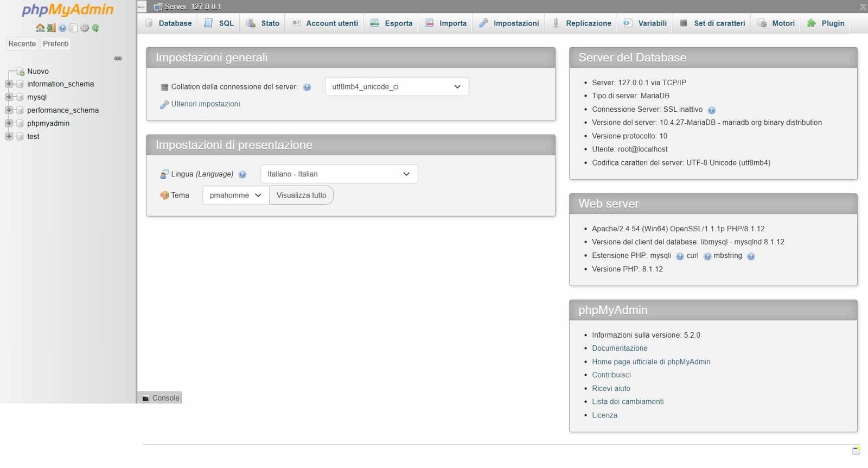Expand the mysql database node
This screenshot has height=468, width=868.
[9, 97]
